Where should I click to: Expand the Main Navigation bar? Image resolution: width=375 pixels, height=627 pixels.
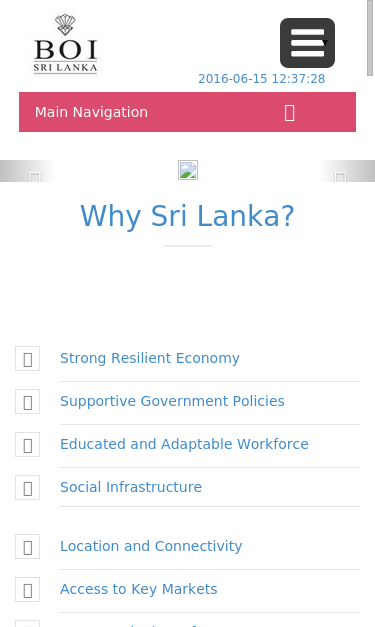click(x=188, y=112)
